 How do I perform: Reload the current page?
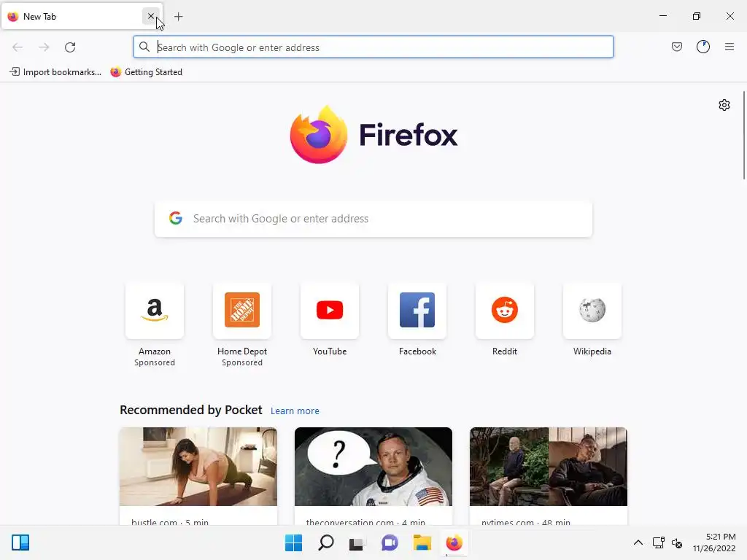pyautogui.click(x=70, y=47)
